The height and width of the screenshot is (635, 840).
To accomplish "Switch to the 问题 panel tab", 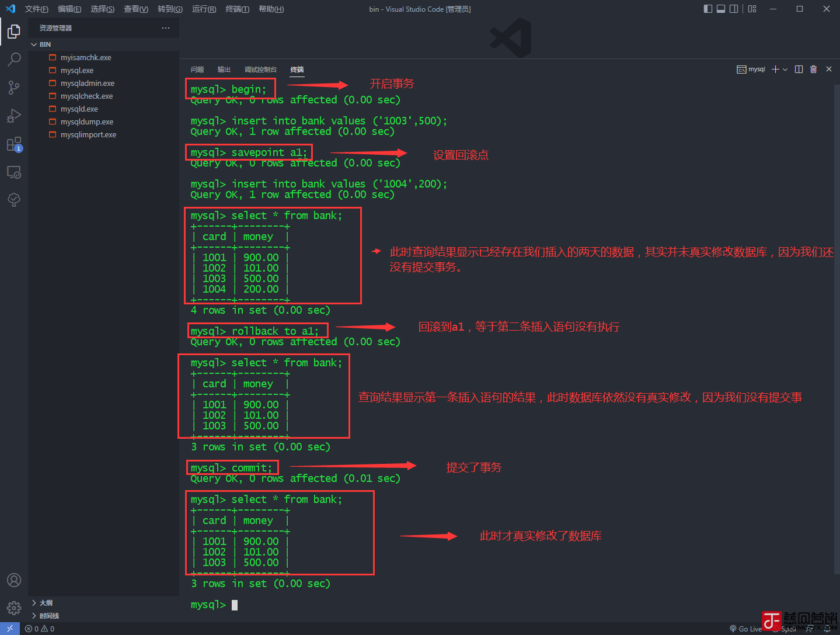I will pos(197,70).
